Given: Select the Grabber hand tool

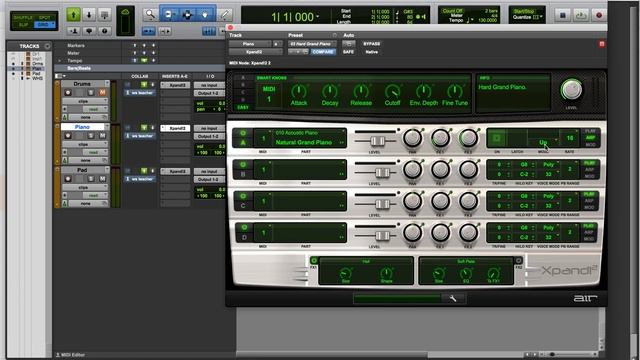Looking at the screenshot, I should [205, 15].
